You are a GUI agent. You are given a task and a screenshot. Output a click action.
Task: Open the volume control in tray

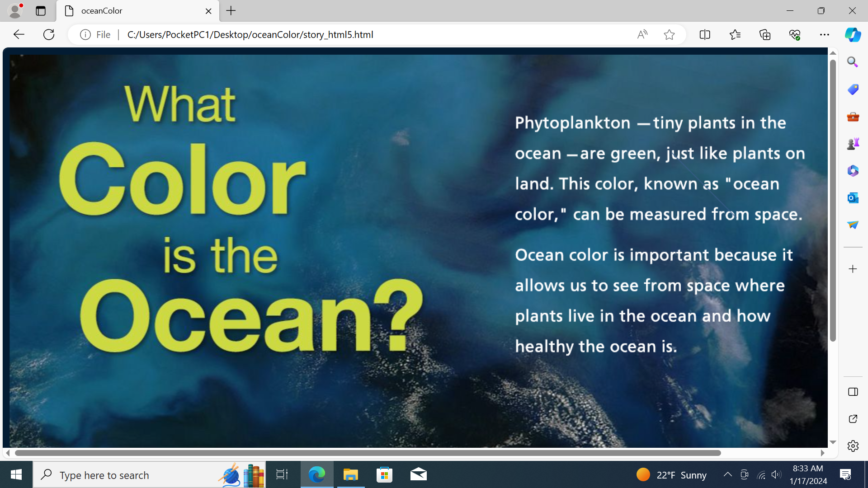(x=777, y=474)
